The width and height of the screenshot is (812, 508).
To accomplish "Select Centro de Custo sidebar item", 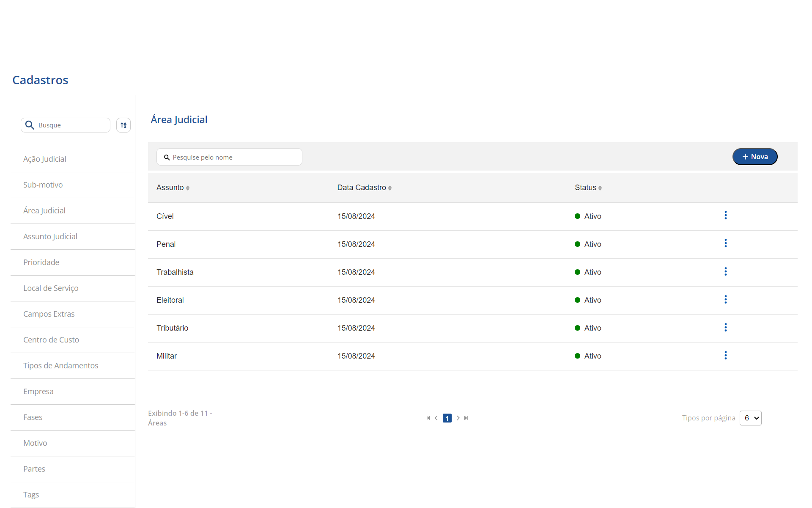I will [x=51, y=340].
